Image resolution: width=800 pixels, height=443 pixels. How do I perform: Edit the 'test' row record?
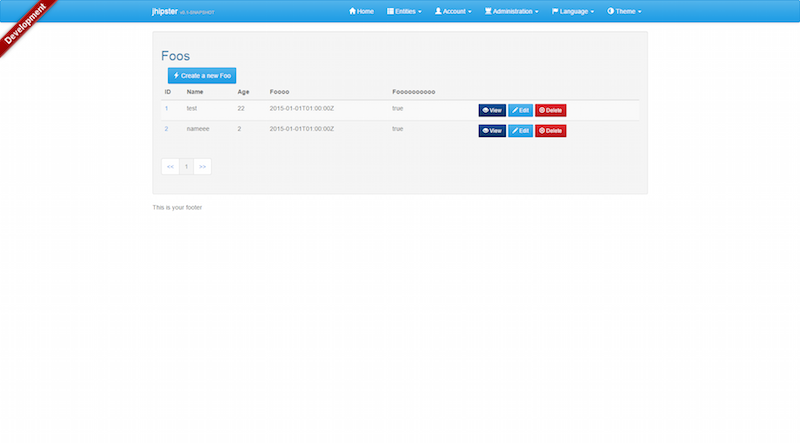[x=520, y=110]
